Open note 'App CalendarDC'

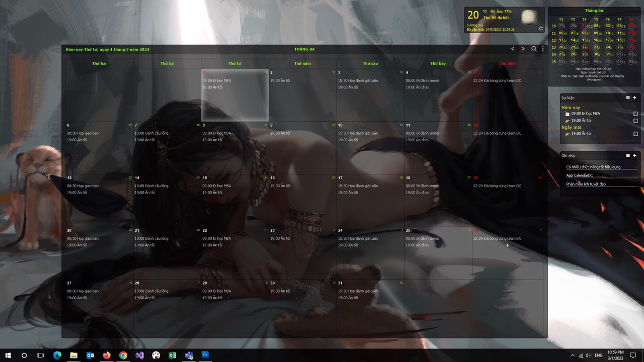tap(580, 175)
